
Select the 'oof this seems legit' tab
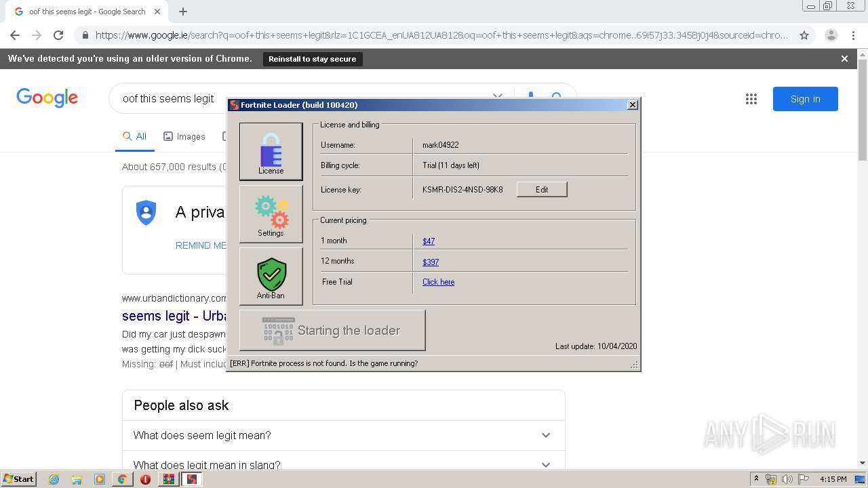point(87,12)
